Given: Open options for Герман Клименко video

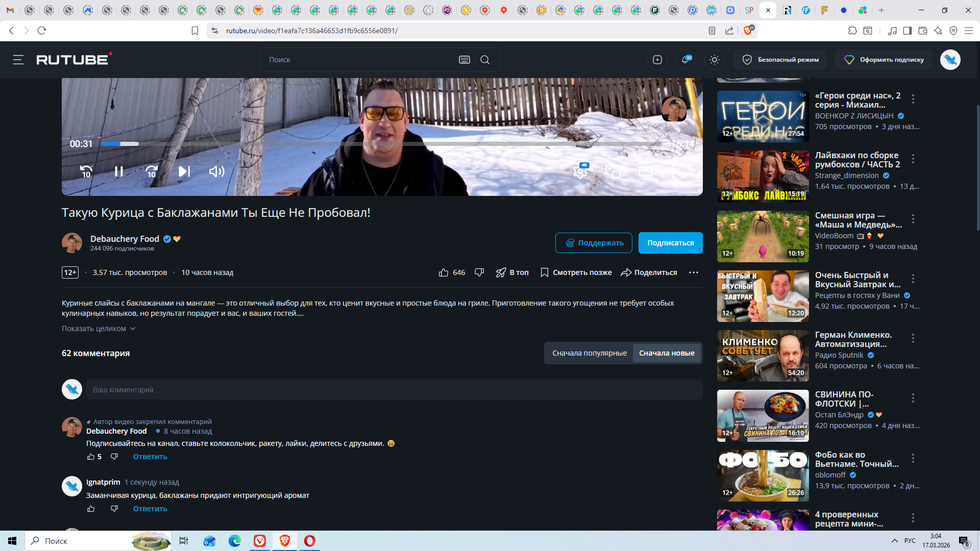Looking at the screenshot, I should (x=913, y=338).
